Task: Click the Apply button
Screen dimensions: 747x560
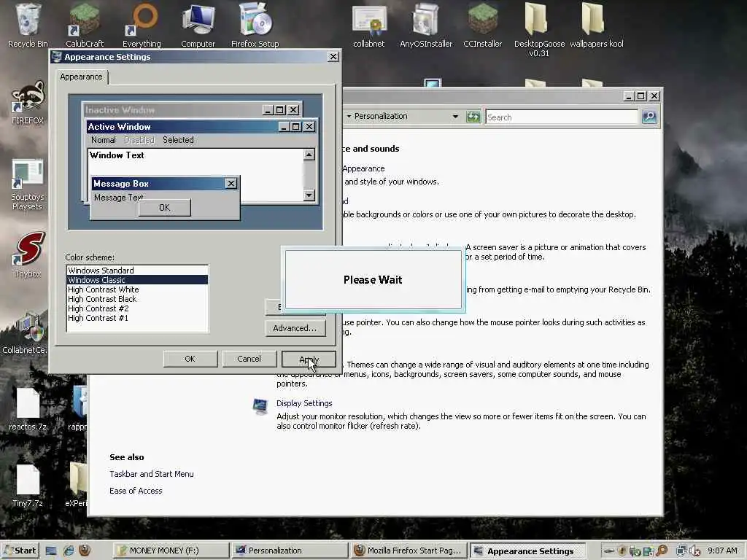Action: pos(309,359)
